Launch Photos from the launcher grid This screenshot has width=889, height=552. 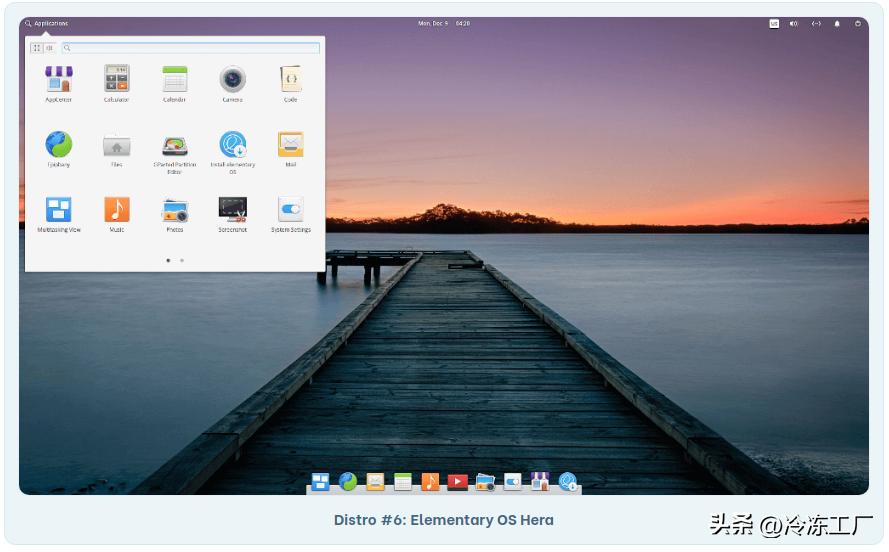pyautogui.click(x=175, y=214)
